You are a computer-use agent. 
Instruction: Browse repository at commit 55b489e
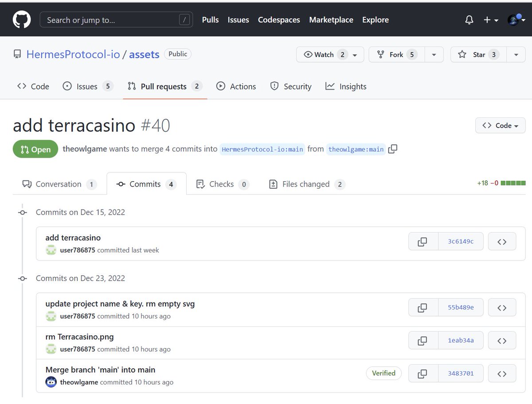(x=502, y=307)
